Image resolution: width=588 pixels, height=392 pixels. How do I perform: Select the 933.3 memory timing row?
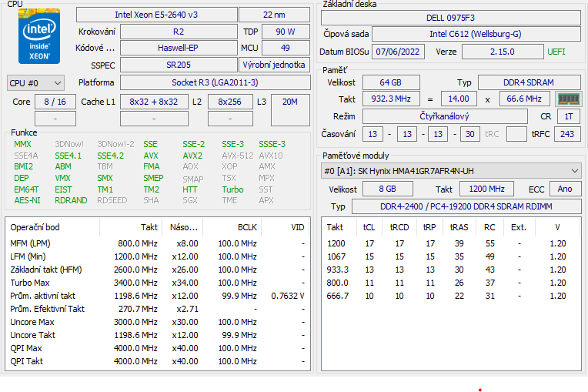click(451, 270)
